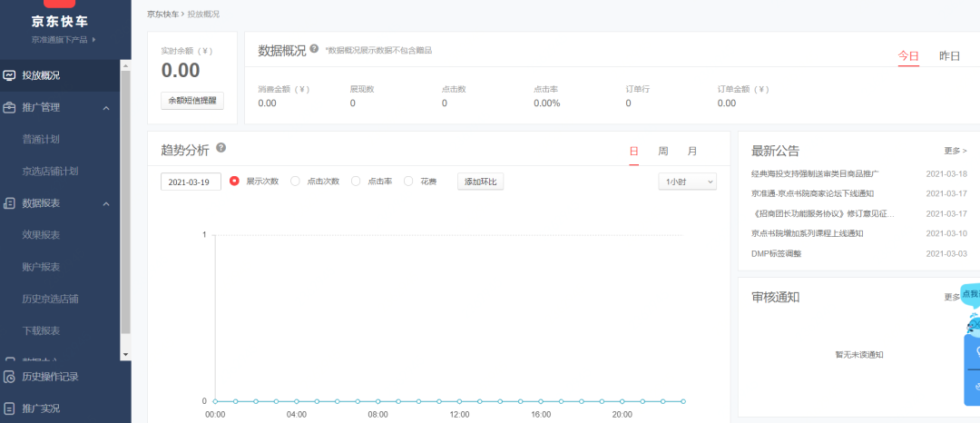Select 点击次数 radio button

point(296,182)
